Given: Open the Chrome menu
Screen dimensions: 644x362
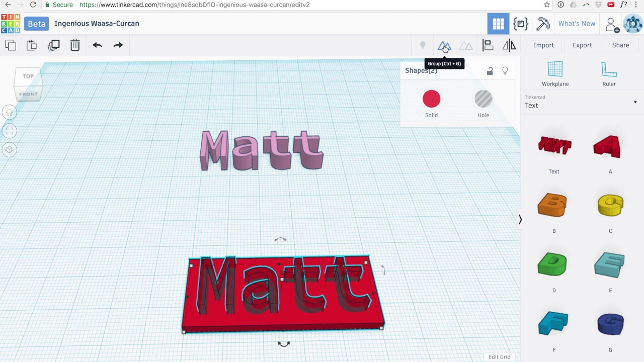Looking at the screenshot, I should click(x=636, y=5).
